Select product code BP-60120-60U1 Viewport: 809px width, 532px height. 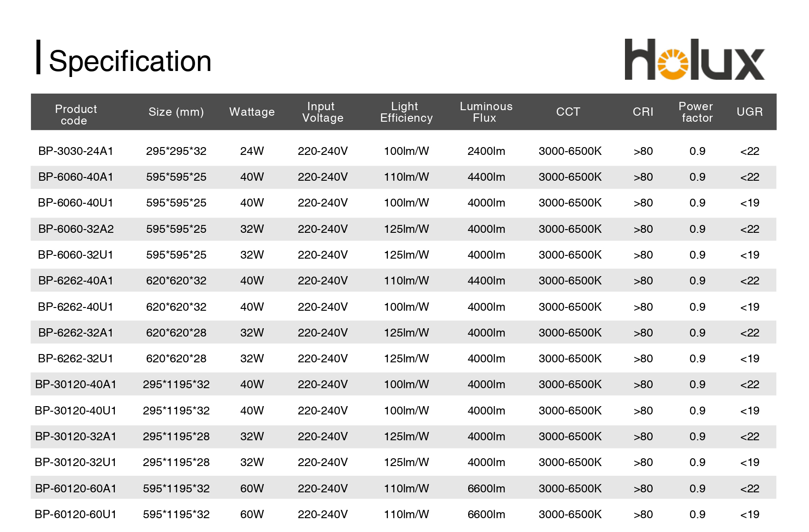coord(76,514)
